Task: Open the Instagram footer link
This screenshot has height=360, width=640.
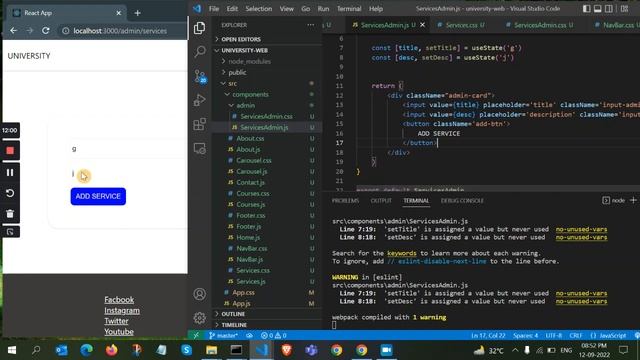Action: tap(122, 310)
